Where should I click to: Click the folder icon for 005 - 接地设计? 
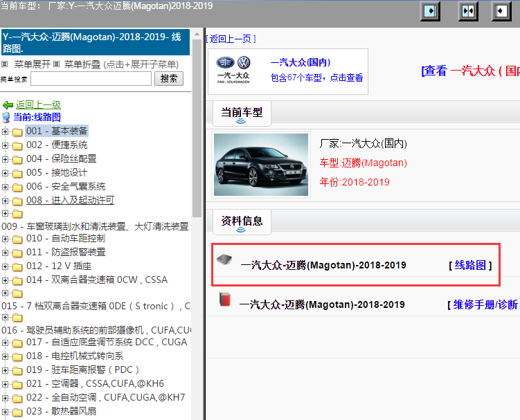(x=17, y=174)
